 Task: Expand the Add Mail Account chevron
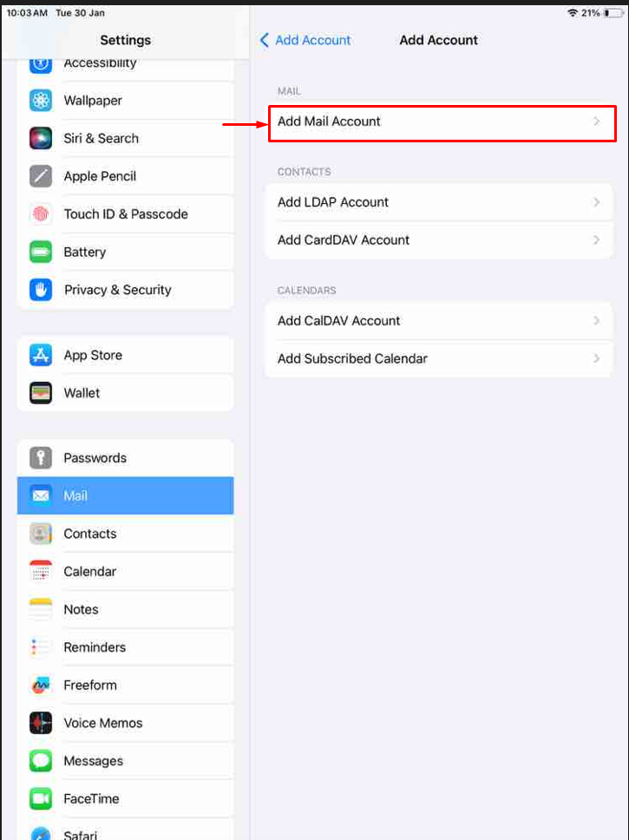[596, 121]
